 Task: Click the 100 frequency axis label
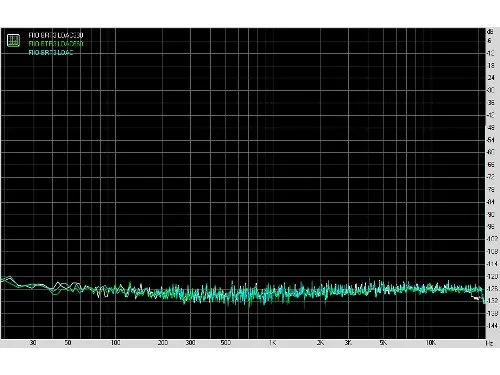click(115, 343)
